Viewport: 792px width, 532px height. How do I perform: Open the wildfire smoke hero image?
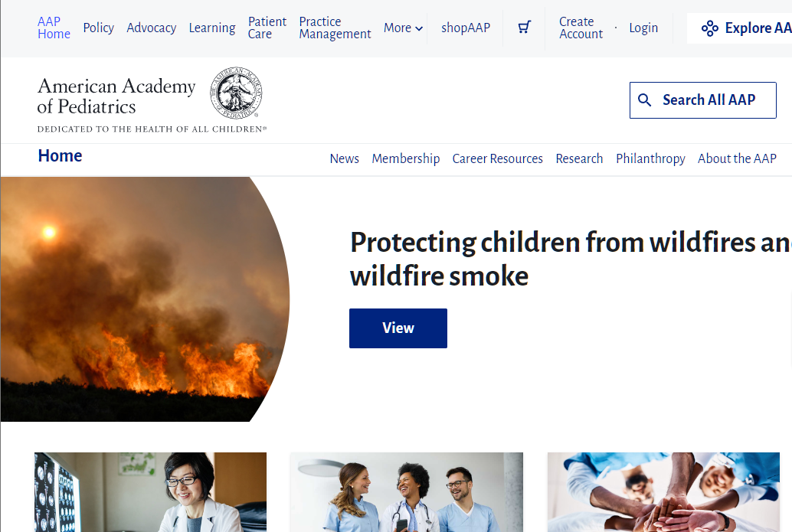pyautogui.click(x=145, y=299)
